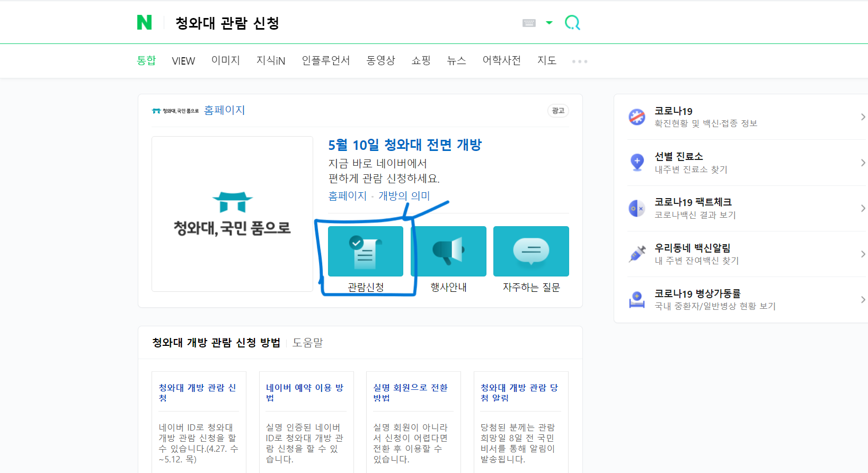Open the 인플루언서 tab

tap(326, 60)
